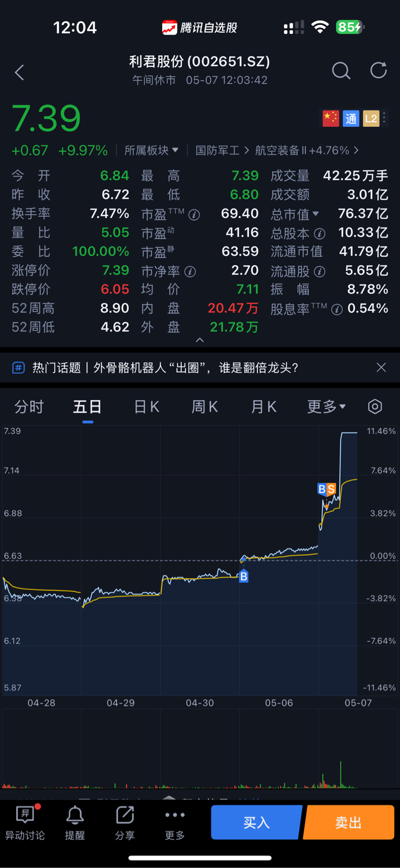Open 航空装备Ⅱ +4.76% sector link
400x868 pixels.
pos(307,151)
